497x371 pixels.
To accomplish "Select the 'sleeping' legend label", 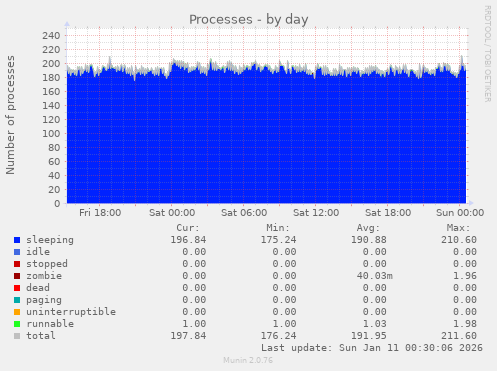I will pyautogui.click(x=50, y=240).
